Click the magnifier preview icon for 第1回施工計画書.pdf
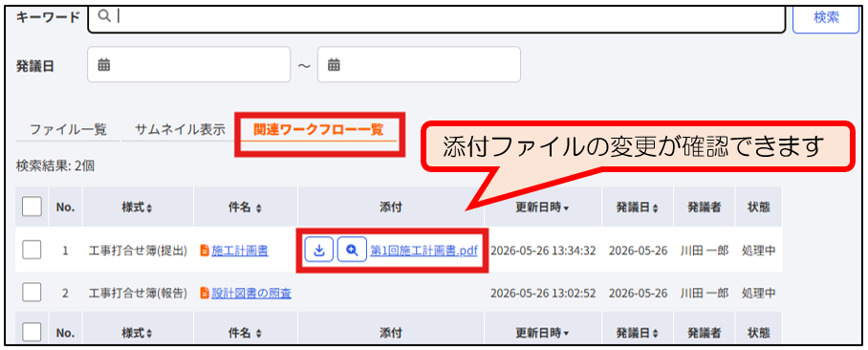 click(x=352, y=251)
